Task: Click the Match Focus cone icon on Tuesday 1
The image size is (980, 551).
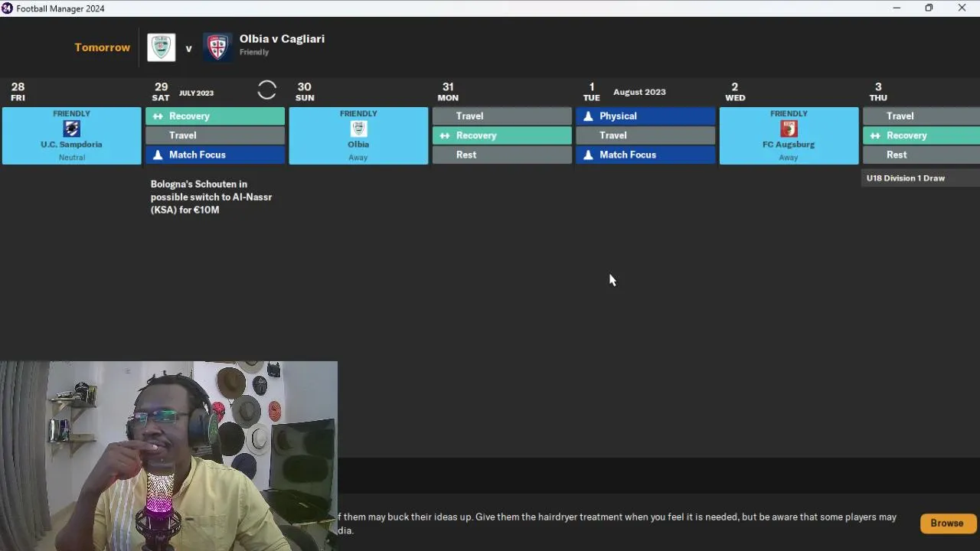Action: coord(588,155)
